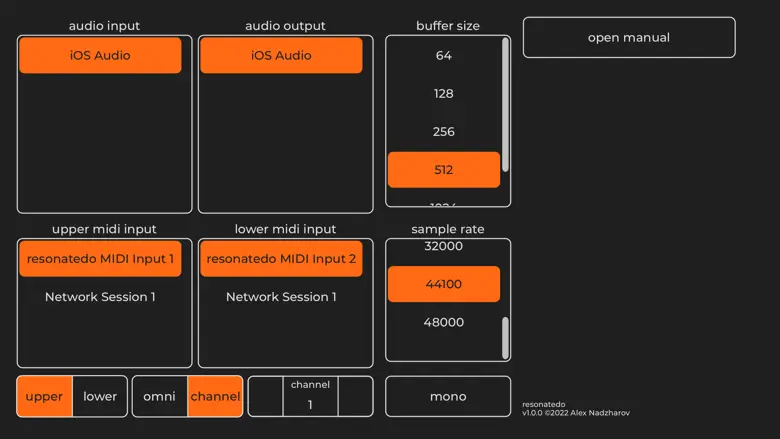Enable channel MIDI mode
Image resolution: width=780 pixels, height=439 pixels.
(x=215, y=396)
